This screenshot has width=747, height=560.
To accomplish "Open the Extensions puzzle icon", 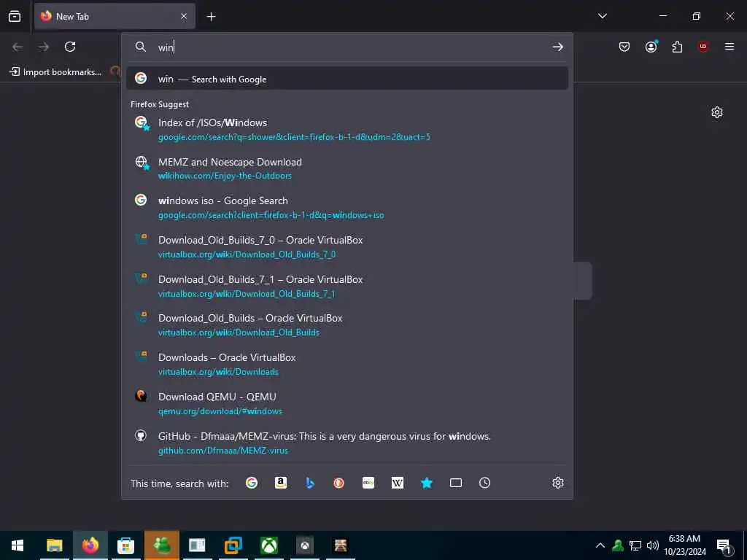I will click(677, 47).
